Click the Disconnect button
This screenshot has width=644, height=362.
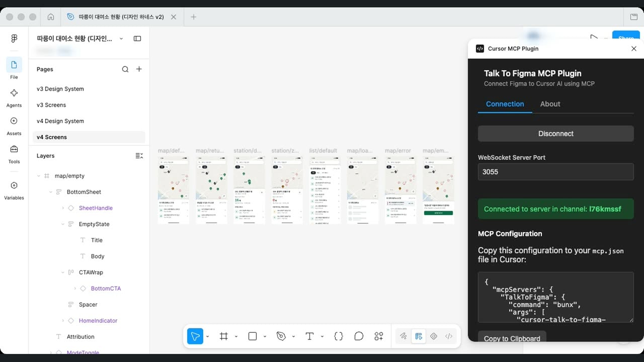556,134
